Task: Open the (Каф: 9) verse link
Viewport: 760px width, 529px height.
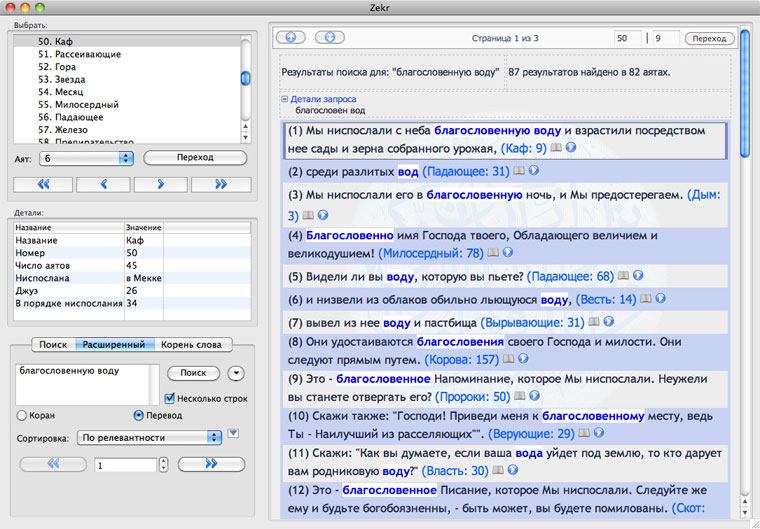Action: point(523,148)
